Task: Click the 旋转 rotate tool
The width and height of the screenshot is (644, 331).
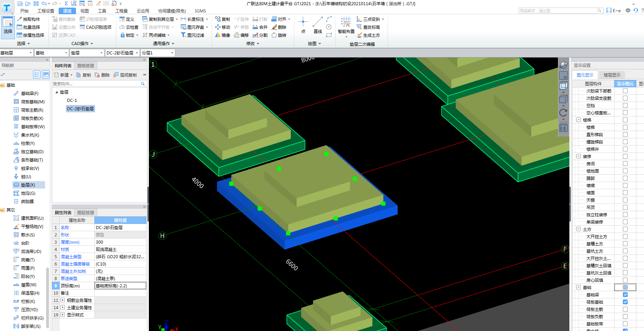Action: click(x=279, y=35)
